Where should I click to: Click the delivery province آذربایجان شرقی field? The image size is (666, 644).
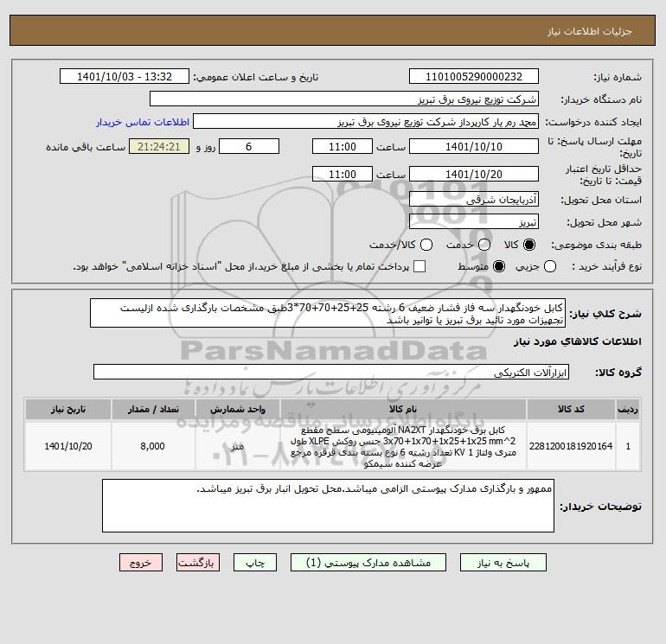pyautogui.click(x=474, y=200)
